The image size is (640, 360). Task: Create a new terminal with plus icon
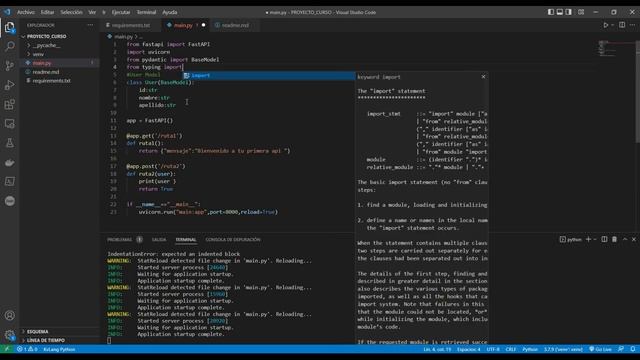point(588,239)
